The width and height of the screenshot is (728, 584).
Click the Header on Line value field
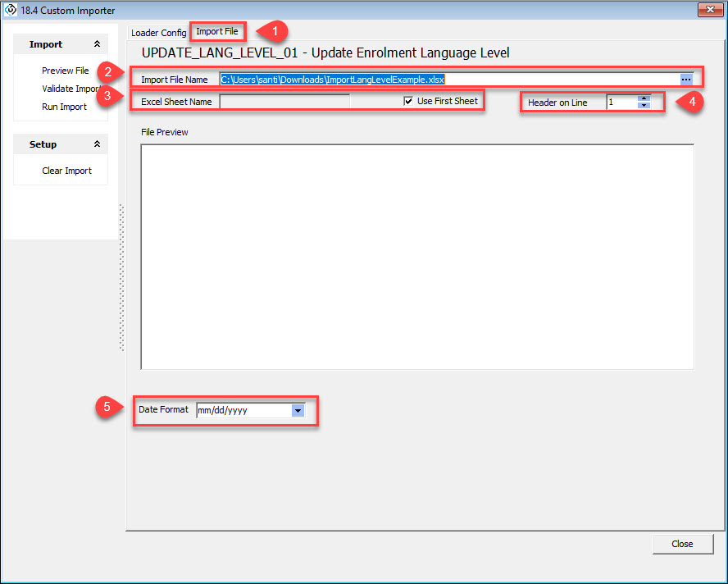tap(621, 103)
